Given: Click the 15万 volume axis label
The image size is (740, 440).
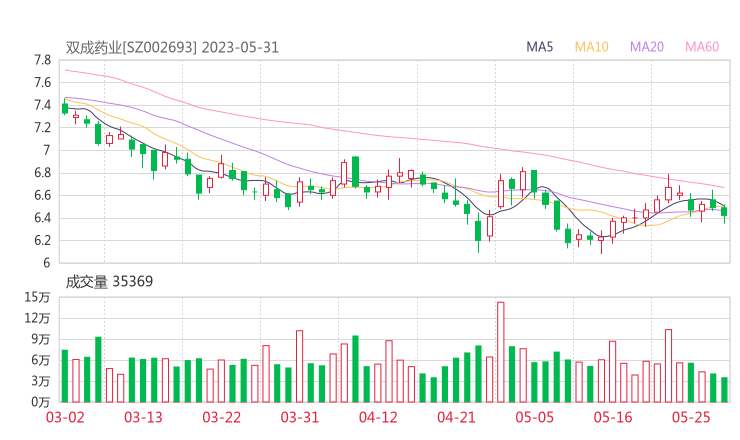Looking at the screenshot, I should (37, 297).
